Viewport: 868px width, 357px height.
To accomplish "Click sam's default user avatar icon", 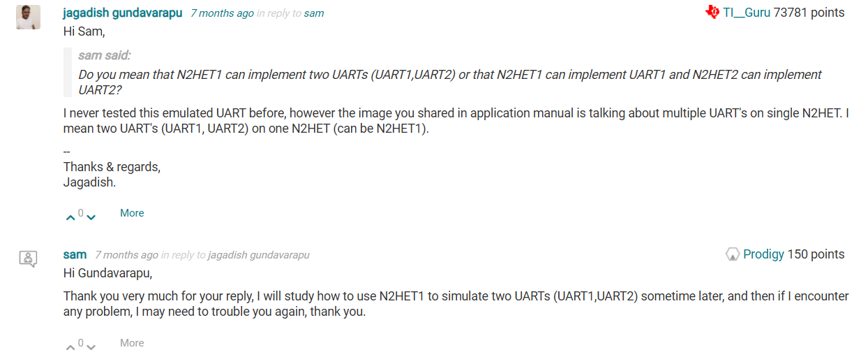I will click(x=28, y=258).
